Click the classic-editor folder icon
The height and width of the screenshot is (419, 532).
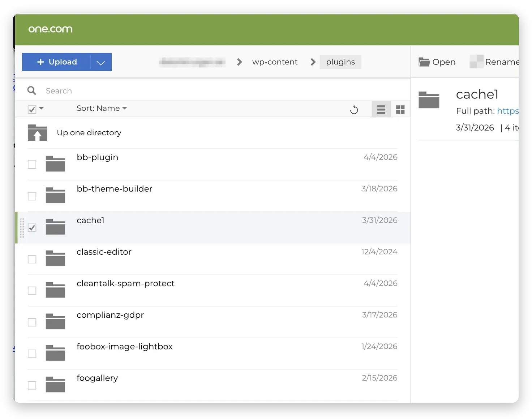point(55,258)
